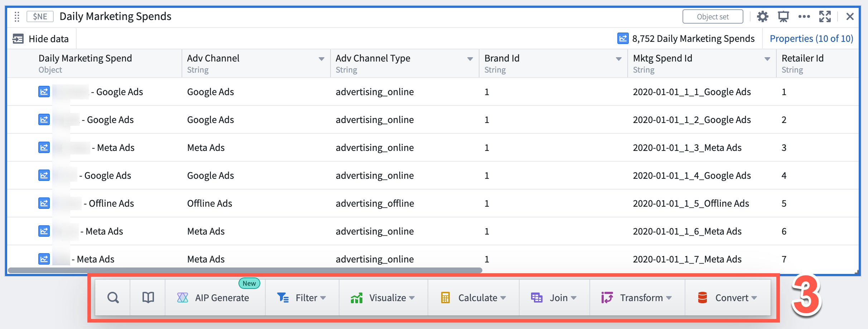Open the Join dropdown menu
The height and width of the screenshot is (329, 868).
(x=554, y=298)
